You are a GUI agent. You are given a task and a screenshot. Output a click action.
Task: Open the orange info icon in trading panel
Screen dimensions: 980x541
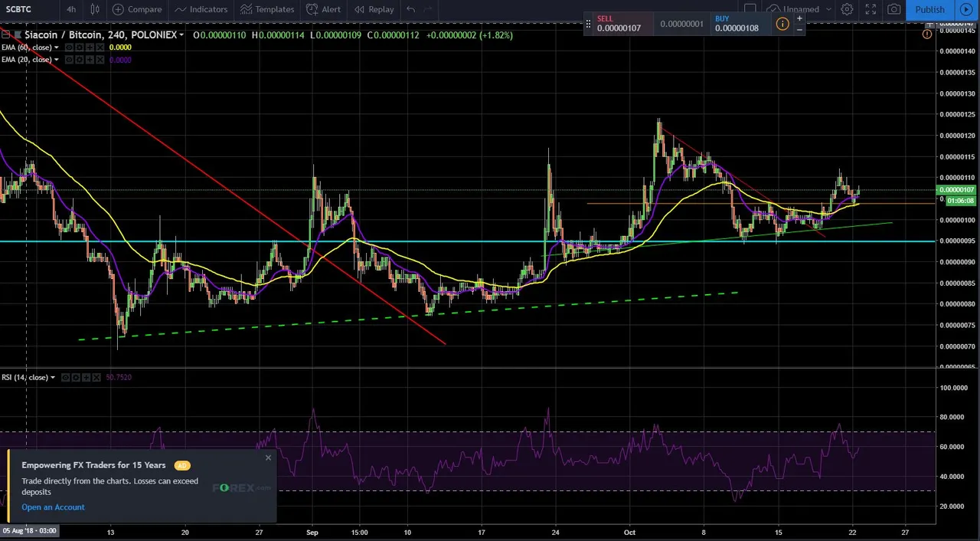coord(782,25)
